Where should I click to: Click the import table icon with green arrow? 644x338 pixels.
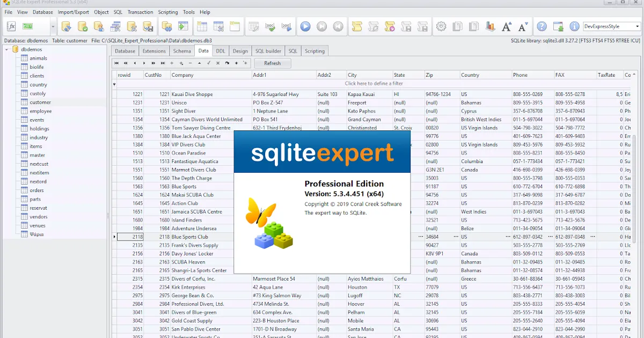[x=183, y=26]
